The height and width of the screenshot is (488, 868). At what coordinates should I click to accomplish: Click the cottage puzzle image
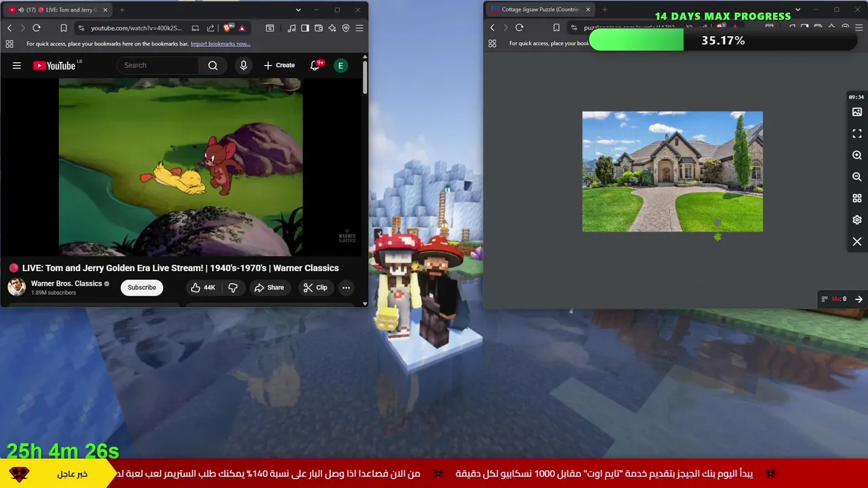click(x=673, y=171)
